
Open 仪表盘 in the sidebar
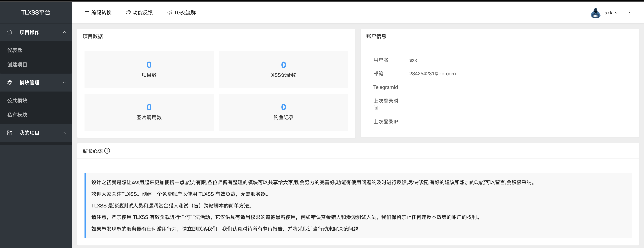(15, 50)
